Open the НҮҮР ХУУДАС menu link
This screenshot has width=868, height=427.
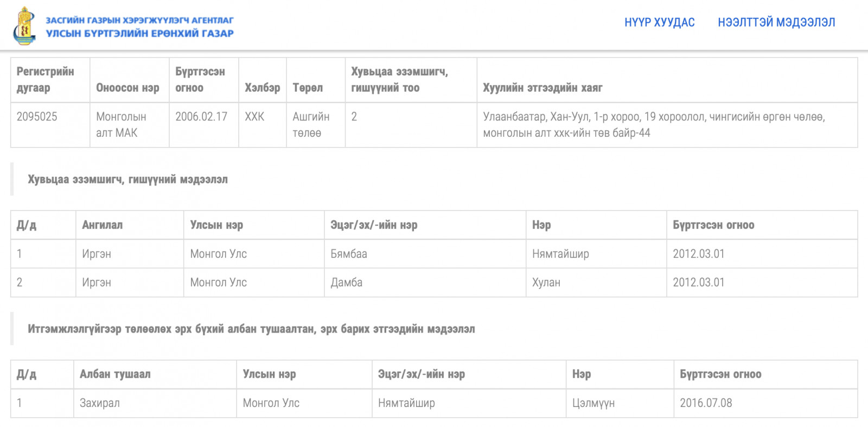point(659,22)
